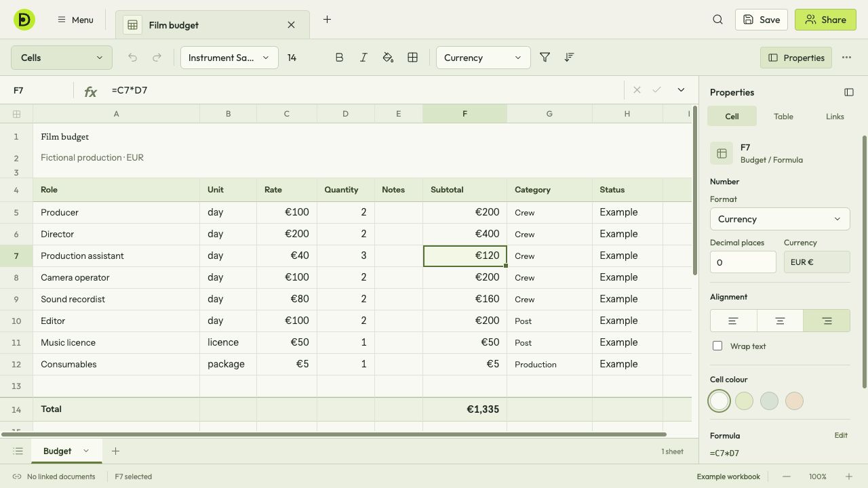Open the Currency format dropdown in toolbar
This screenshot has width=868, height=488.
click(483, 58)
